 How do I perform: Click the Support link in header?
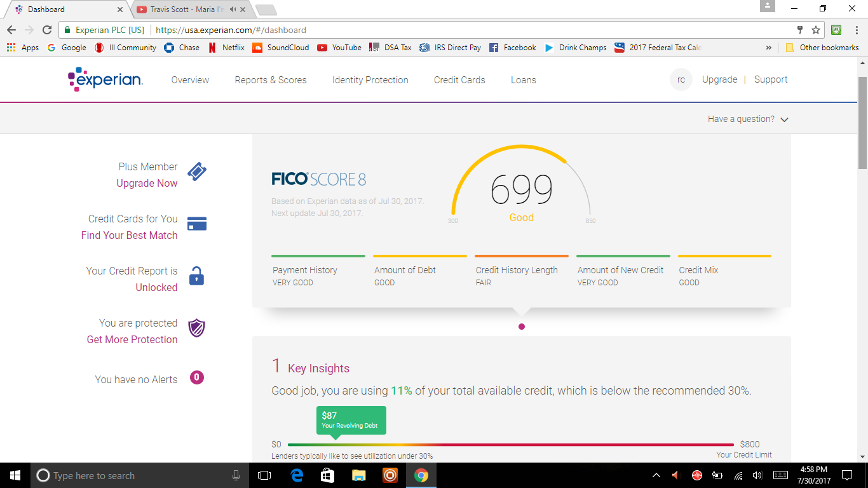tap(771, 79)
